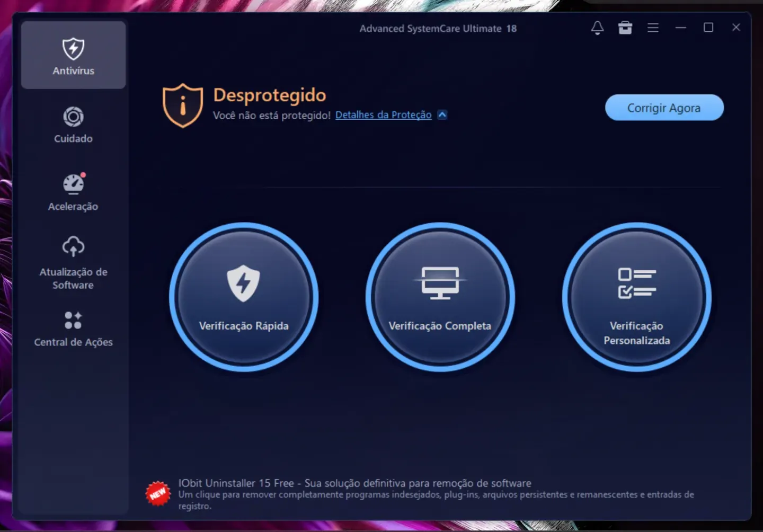Open Verificação Personalizada scan options
The image size is (763, 532).
tap(636, 297)
